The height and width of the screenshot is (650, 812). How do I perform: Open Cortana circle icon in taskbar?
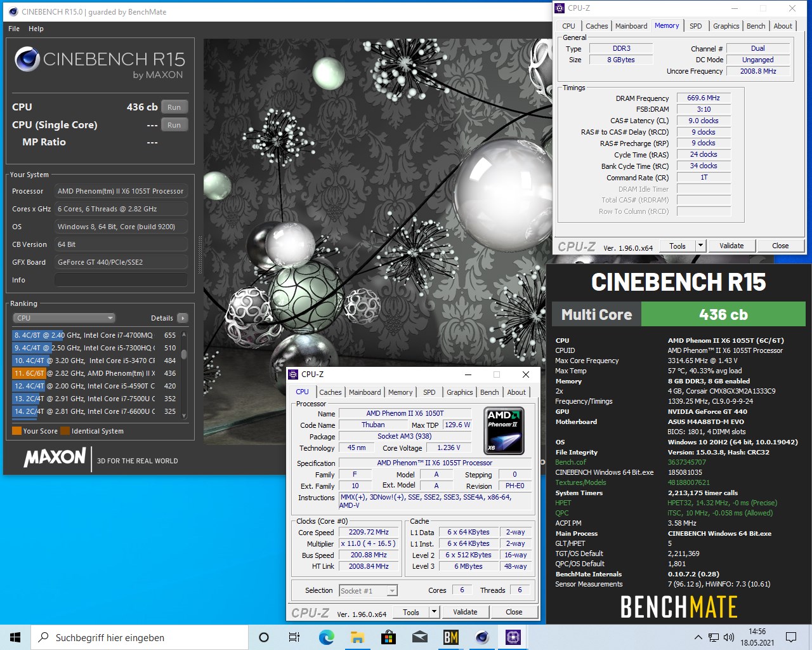coord(264,637)
